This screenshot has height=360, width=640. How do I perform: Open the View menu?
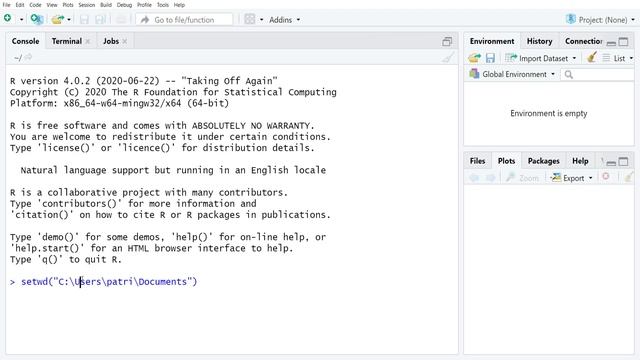52,5
